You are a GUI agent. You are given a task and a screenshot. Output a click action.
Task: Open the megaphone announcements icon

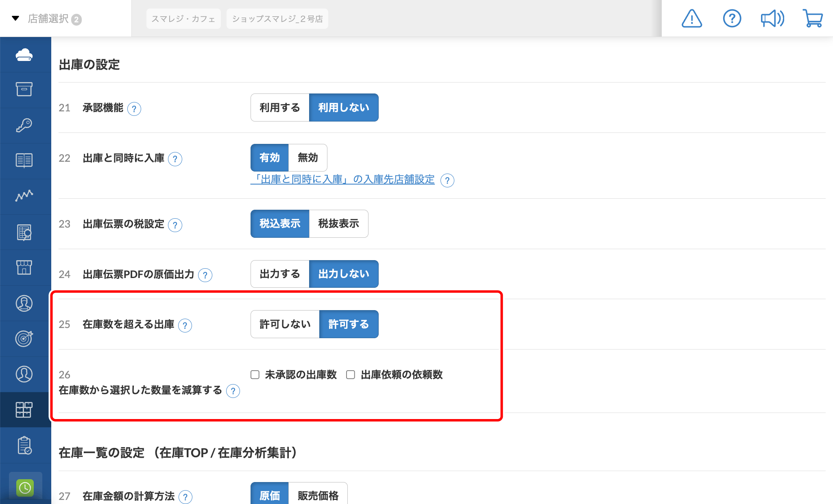point(772,19)
